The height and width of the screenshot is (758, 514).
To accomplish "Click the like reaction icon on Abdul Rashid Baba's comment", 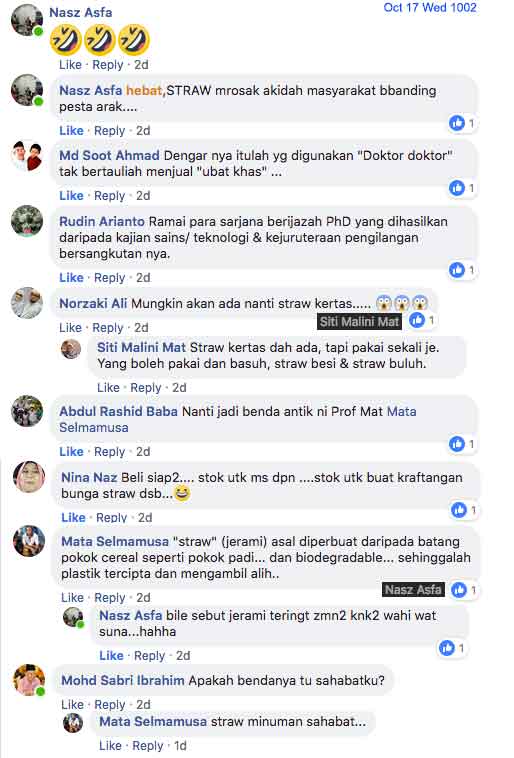I will coord(457,443).
